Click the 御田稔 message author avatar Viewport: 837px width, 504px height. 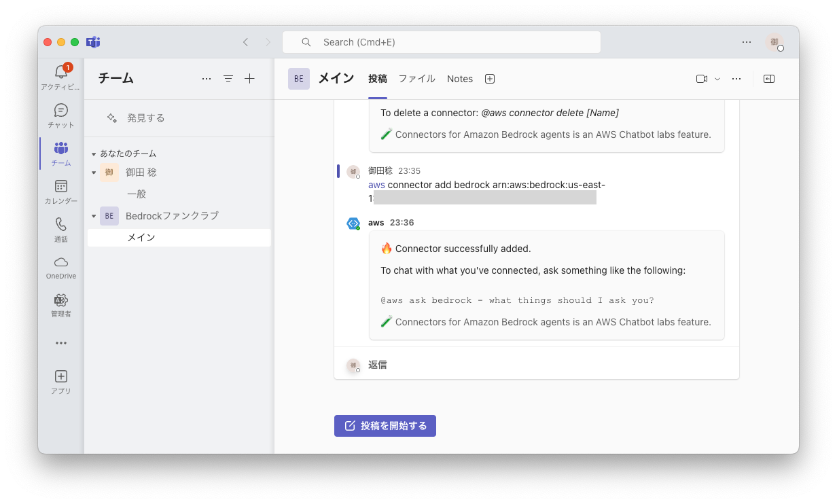point(353,172)
